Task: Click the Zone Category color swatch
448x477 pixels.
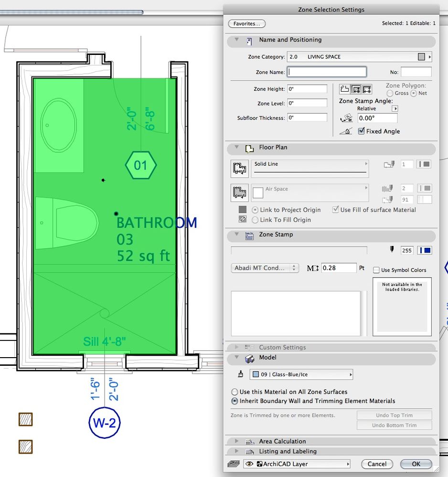Action: click(421, 57)
